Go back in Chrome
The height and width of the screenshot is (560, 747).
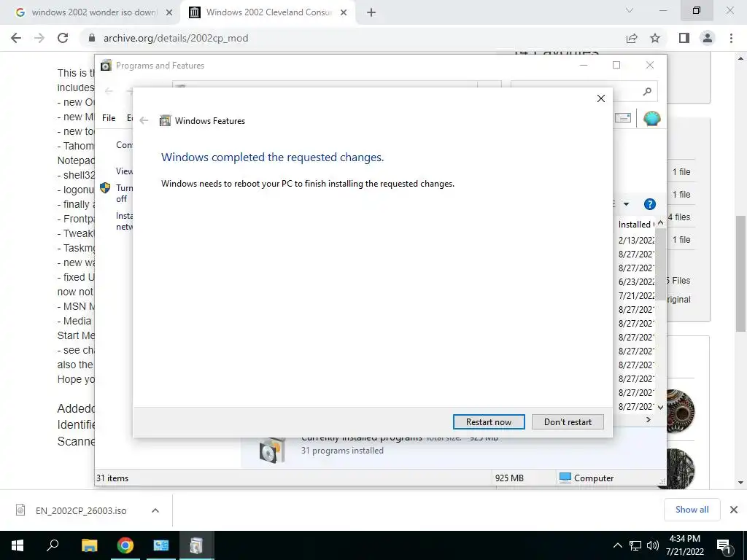pos(16,38)
